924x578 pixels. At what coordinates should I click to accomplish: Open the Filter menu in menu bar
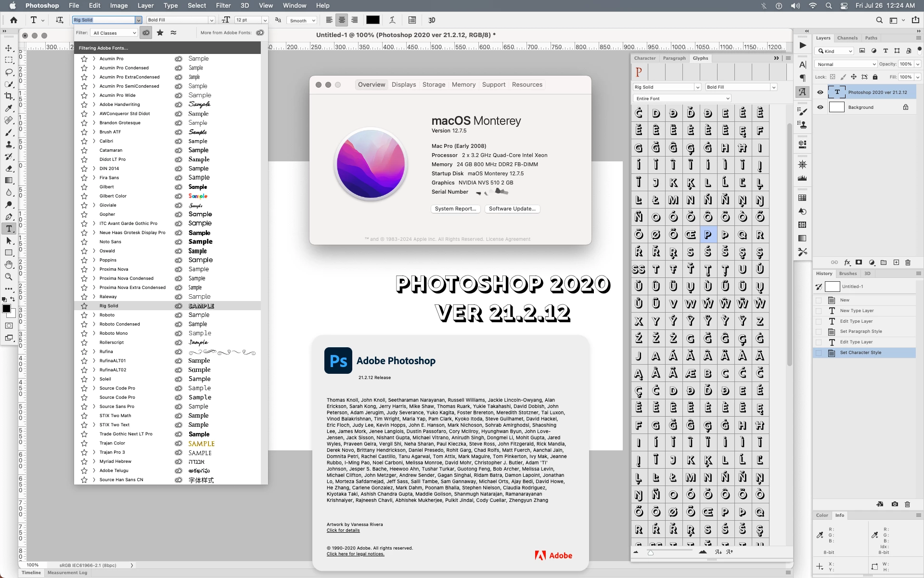click(223, 5)
